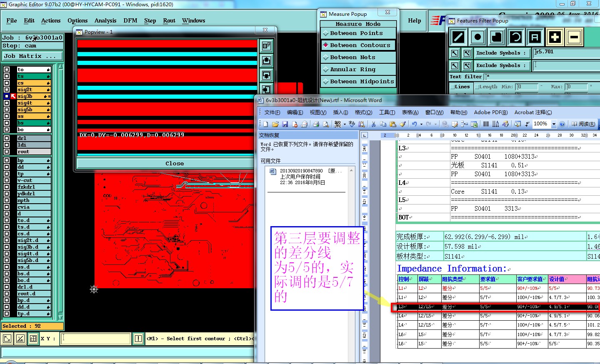Open the Undo history dropdown arrow in Word
Image resolution: width=600 pixels, height=364 pixels.
click(421, 124)
